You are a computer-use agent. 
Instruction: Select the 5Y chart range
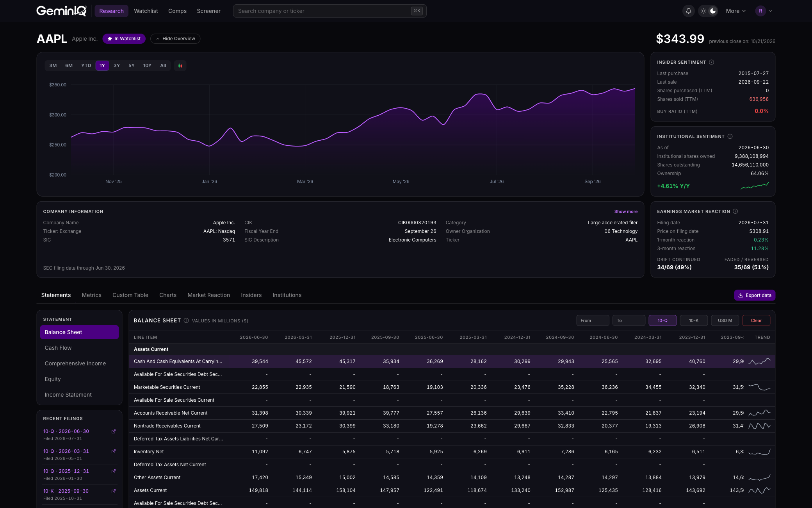(x=132, y=66)
